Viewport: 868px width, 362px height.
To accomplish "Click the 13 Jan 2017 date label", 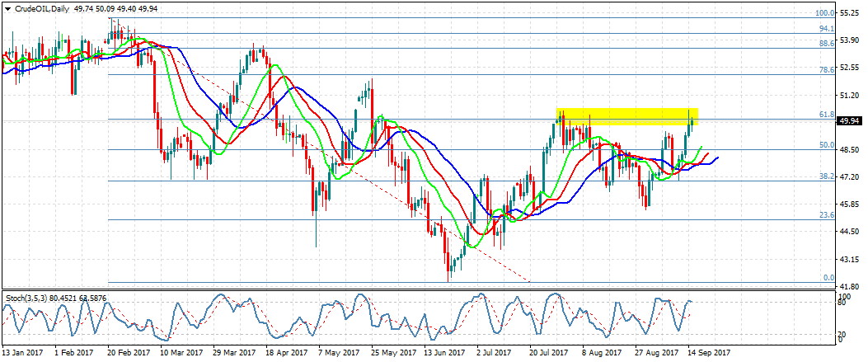I will 24,352.
